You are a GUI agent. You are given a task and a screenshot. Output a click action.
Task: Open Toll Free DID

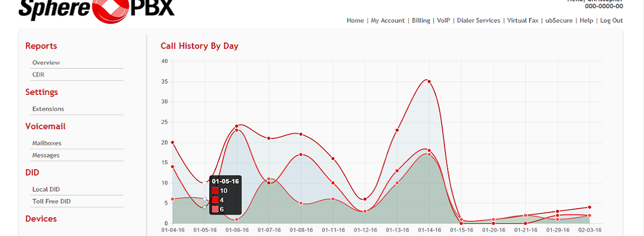click(x=52, y=201)
